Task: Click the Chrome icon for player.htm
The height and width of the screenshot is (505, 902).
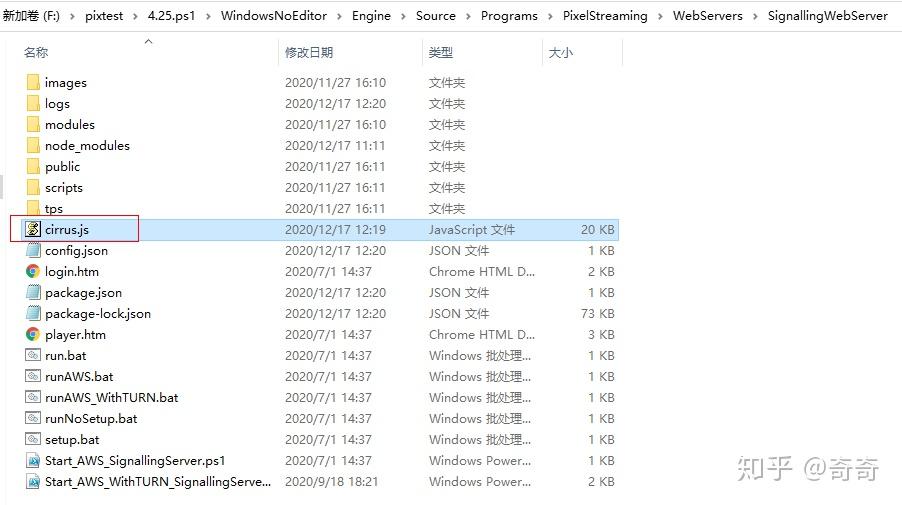Action: point(33,334)
